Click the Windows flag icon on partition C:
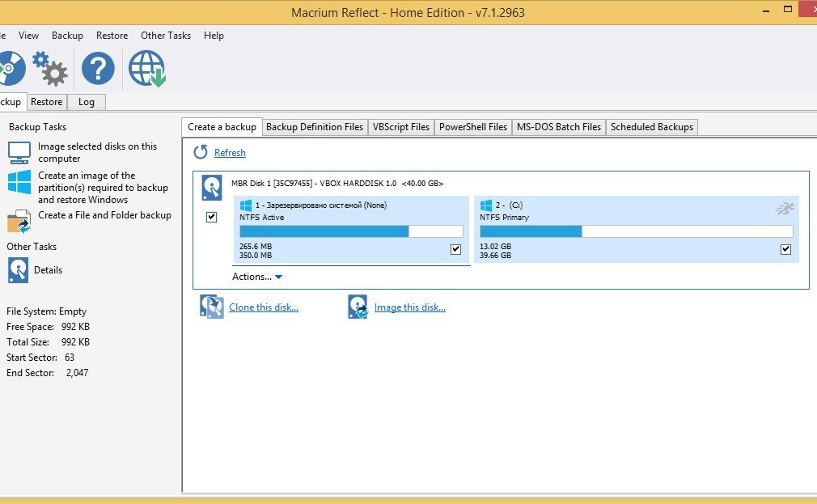The height and width of the screenshot is (504, 817). click(x=485, y=205)
